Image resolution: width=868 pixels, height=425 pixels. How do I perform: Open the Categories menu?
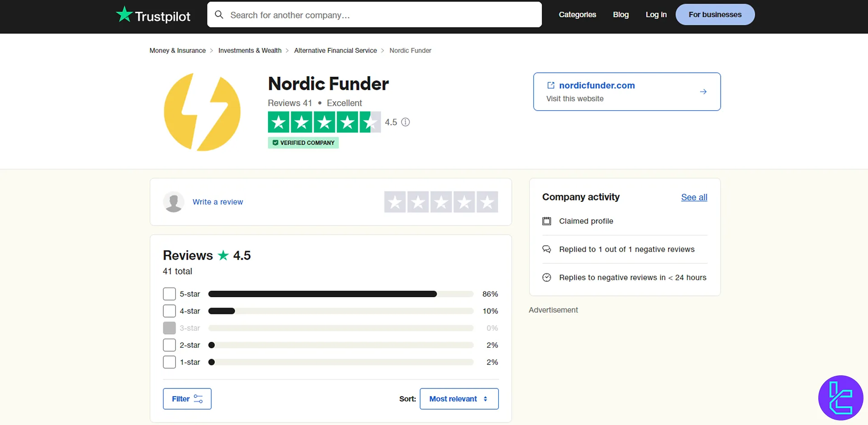click(577, 14)
